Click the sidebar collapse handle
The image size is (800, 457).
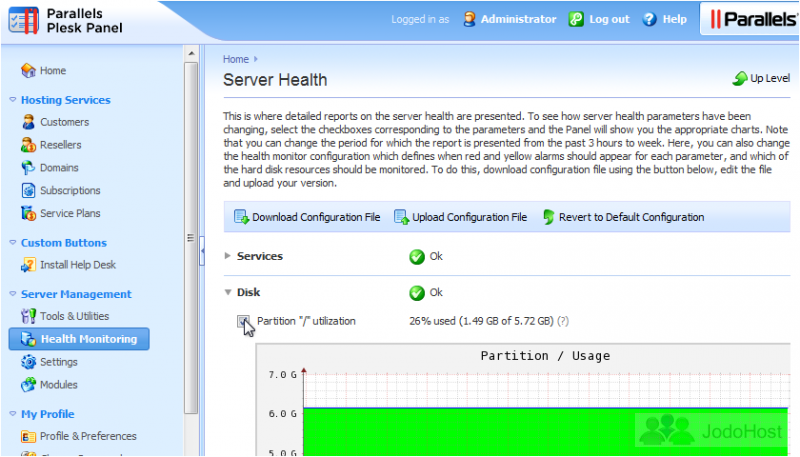[202, 251]
